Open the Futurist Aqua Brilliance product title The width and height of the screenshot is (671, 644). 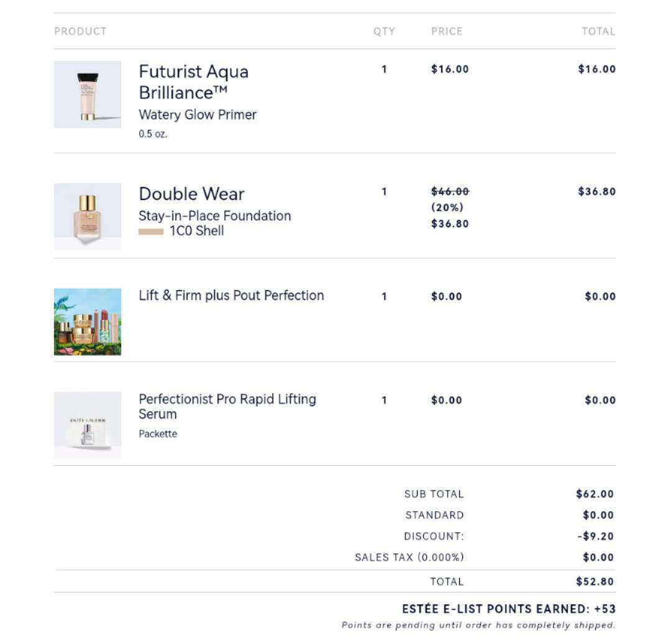194,82
